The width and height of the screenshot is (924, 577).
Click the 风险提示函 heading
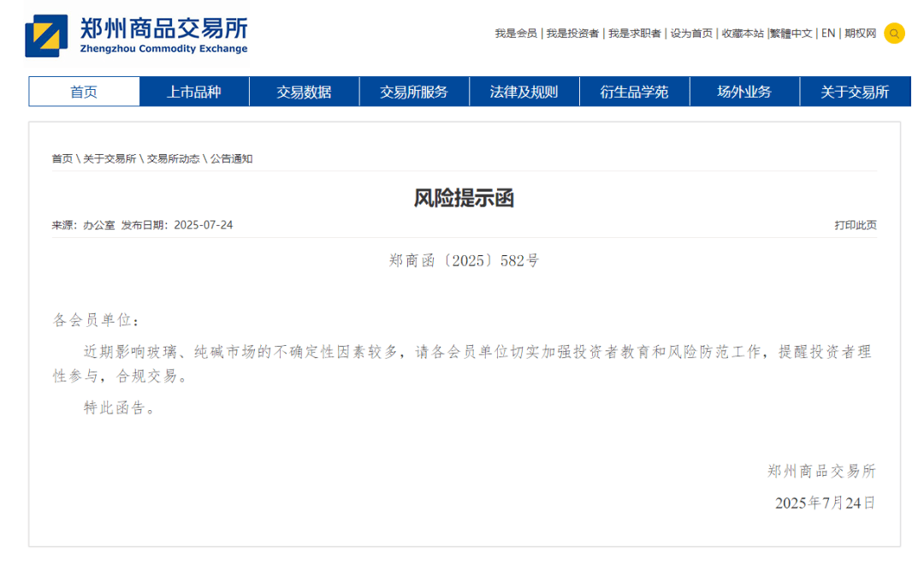tap(464, 198)
